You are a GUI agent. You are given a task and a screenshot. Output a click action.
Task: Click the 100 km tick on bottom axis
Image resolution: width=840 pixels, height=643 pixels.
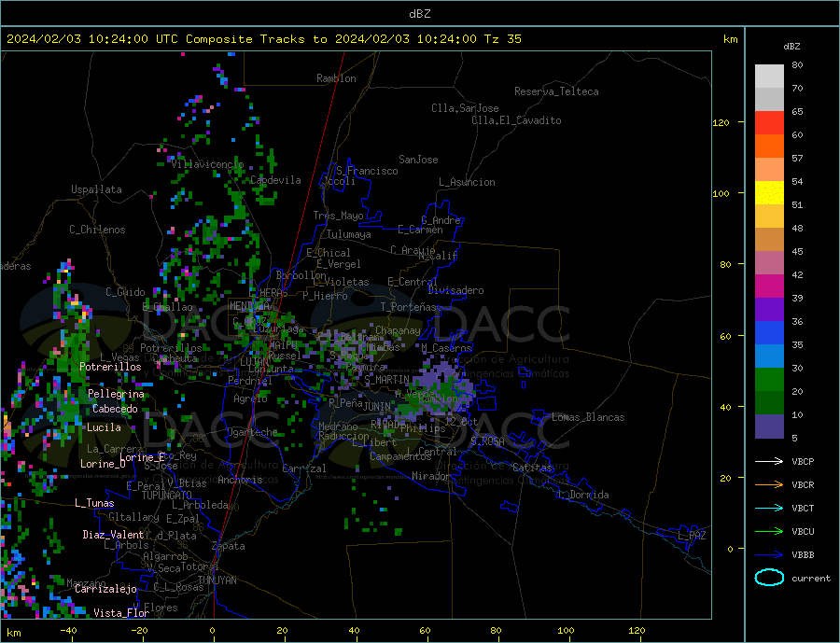pyautogui.click(x=567, y=631)
